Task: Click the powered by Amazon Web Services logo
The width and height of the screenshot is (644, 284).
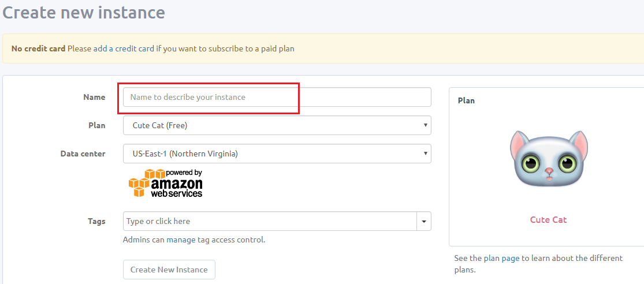Action: tap(166, 183)
